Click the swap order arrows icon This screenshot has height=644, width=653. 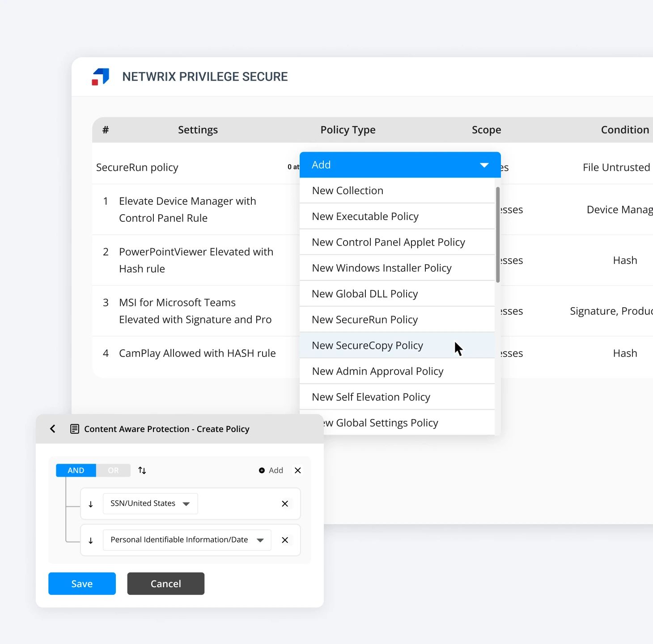(142, 470)
